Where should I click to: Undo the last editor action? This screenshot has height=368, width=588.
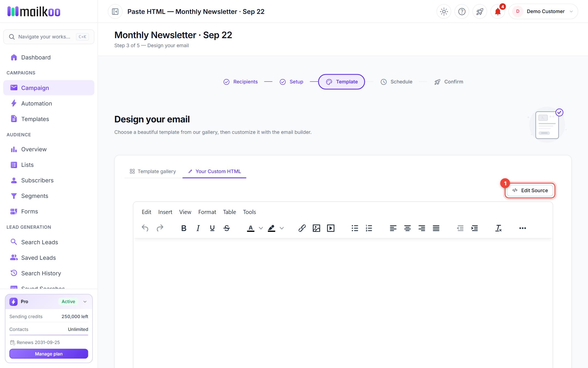pyautogui.click(x=145, y=228)
